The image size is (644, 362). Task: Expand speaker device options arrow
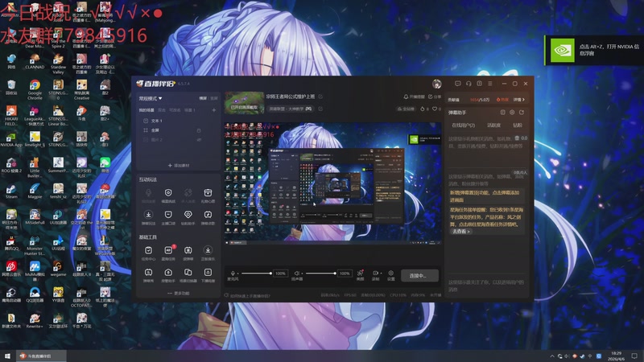pyautogui.click(x=301, y=274)
